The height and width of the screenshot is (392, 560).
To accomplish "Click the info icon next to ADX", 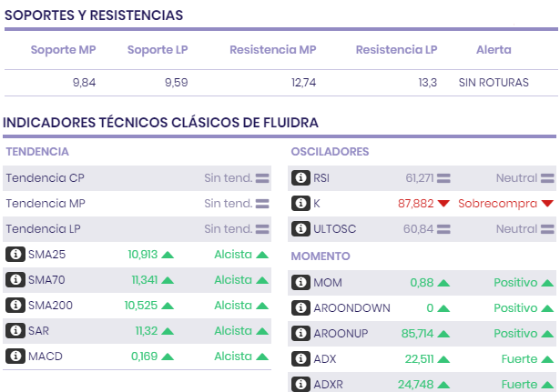I will coord(300,359).
